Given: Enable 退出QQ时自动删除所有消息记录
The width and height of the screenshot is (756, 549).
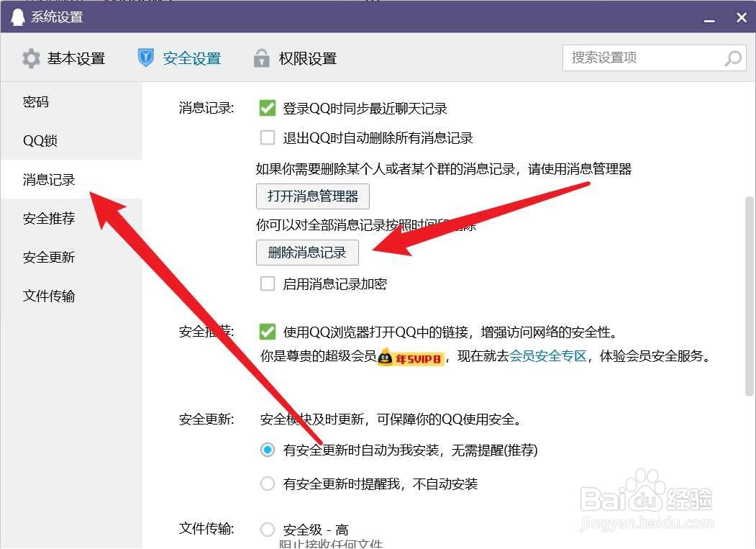Looking at the screenshot, I should [x=267, y=138].
